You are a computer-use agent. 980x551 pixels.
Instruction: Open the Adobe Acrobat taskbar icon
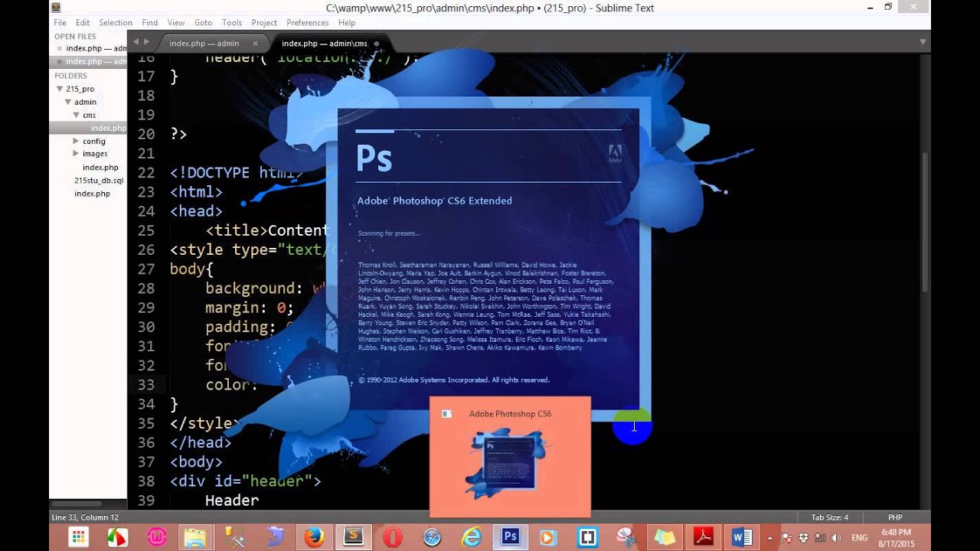tap(704, 537)
